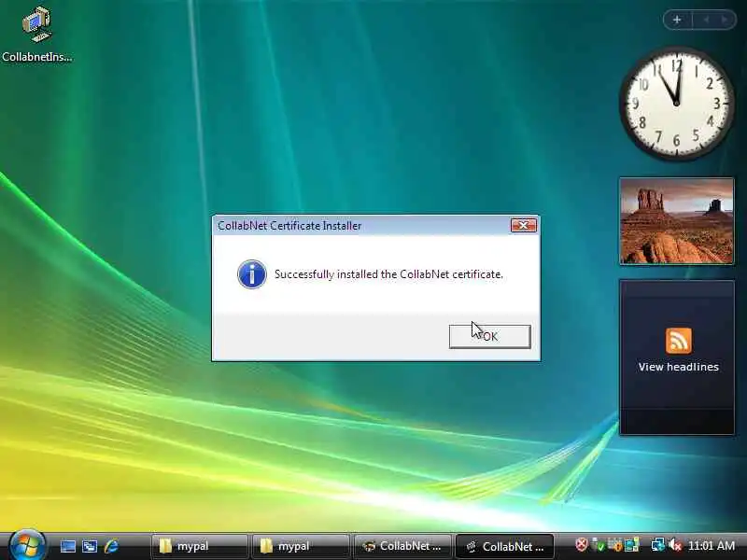Click OK in the CollabNet Certificate Installer dialog
The height and width of the screenshot is (560, 747).
[x=489, y=337]
